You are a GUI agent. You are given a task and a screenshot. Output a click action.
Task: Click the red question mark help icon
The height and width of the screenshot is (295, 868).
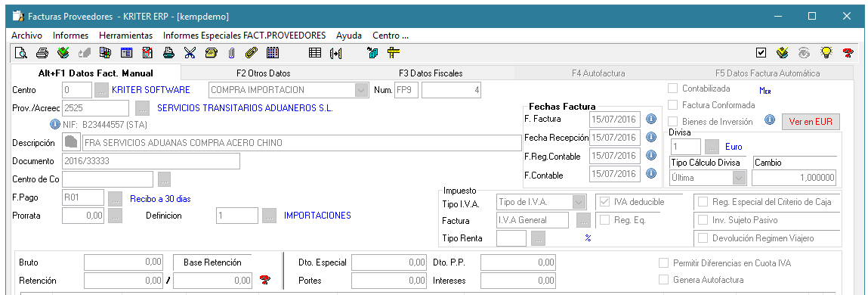(848, 53)
